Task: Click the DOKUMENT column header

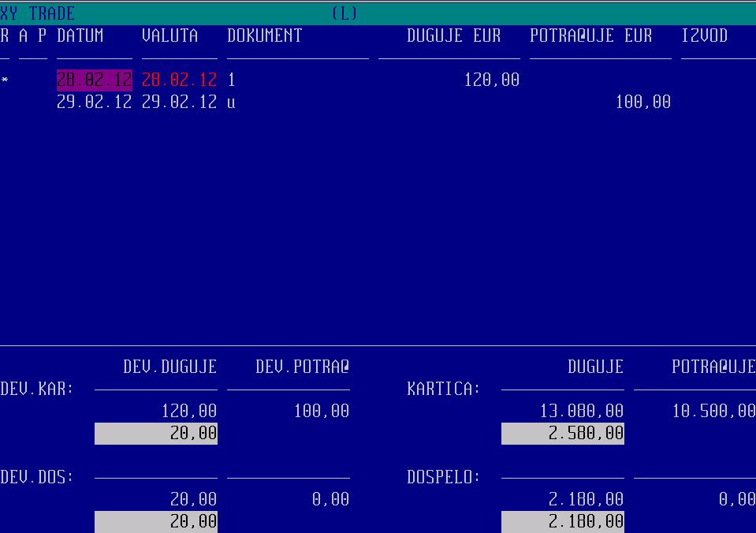Action: (264, 36)
